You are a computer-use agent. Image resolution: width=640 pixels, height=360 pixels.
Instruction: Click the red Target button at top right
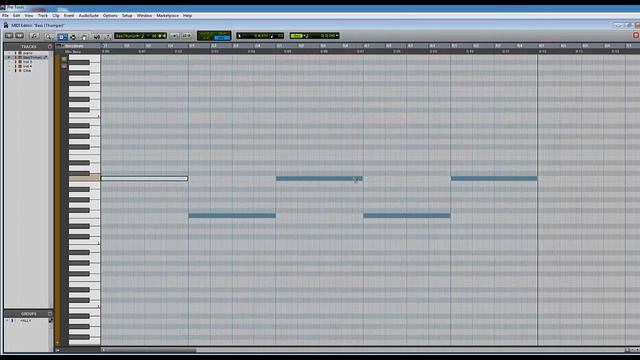click(636, 36)
